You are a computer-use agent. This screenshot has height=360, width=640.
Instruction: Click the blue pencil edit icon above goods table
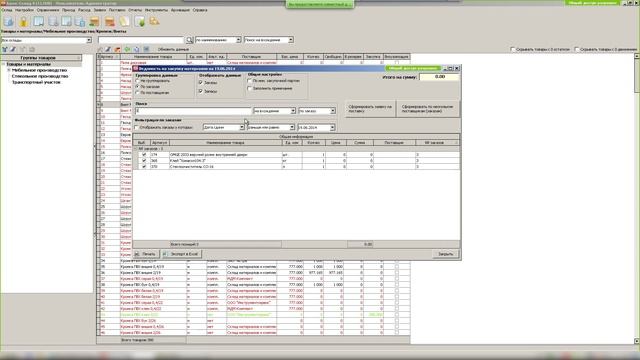click(108, 49)
